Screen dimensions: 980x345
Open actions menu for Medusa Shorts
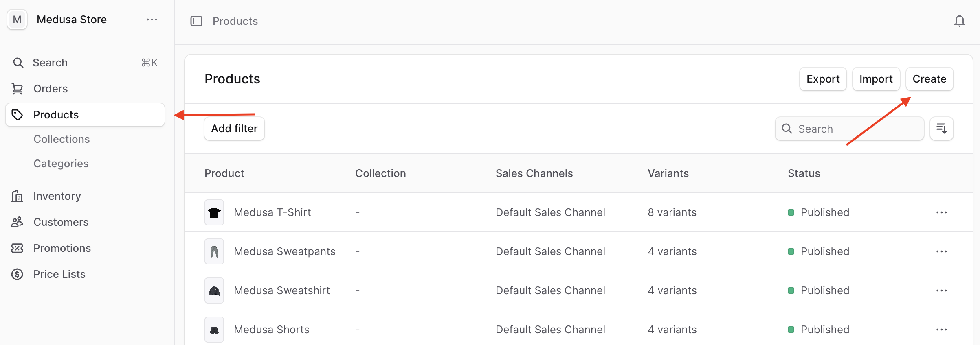point(942,330)
